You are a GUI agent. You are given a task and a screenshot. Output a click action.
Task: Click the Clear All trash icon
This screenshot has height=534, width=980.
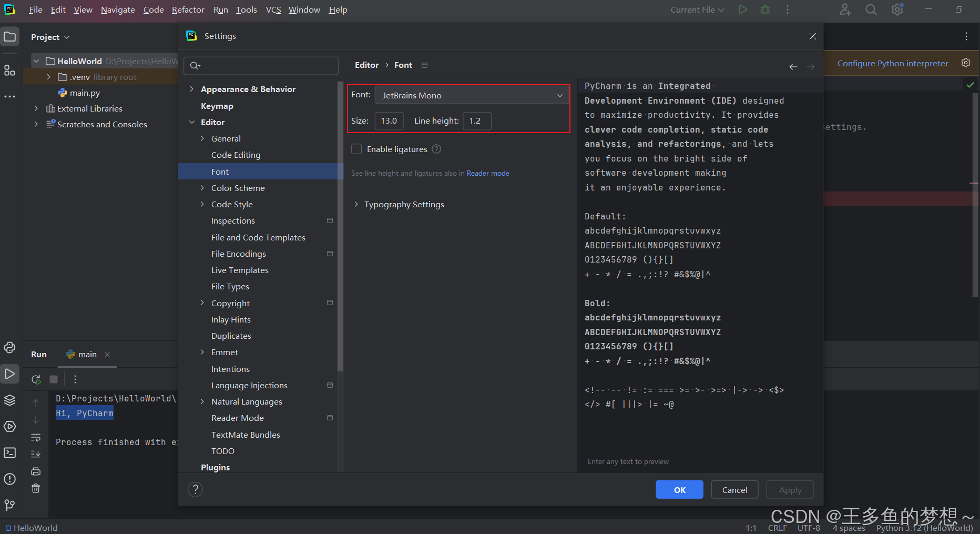36,488
